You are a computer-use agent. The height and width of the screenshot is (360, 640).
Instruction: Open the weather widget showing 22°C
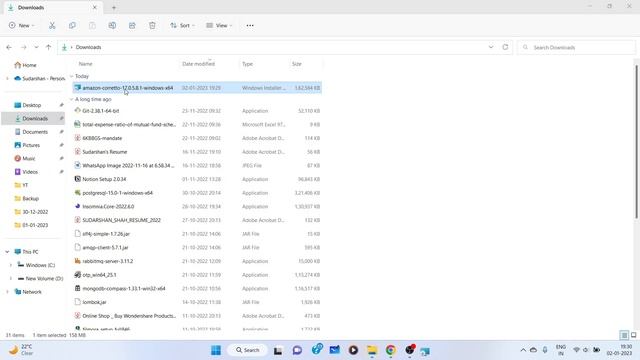22,350
